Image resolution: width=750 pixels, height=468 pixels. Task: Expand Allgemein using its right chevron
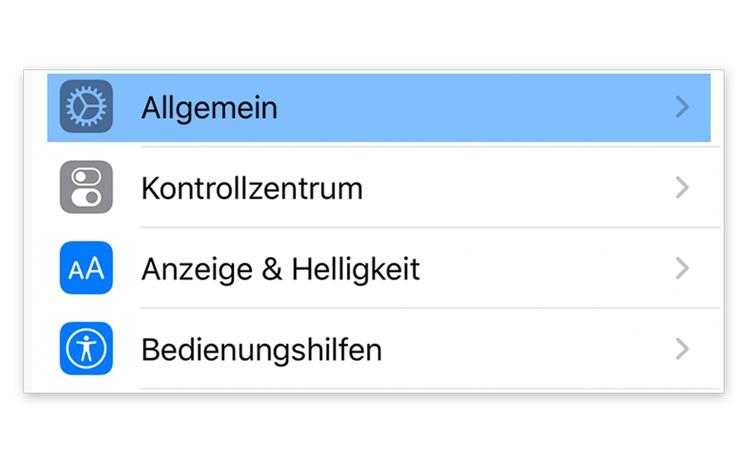point(682,107)
